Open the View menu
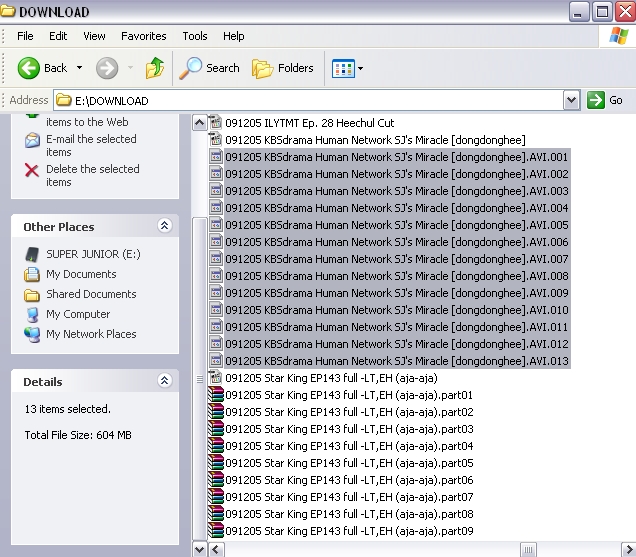636x557 pixels. click(94, 36)
